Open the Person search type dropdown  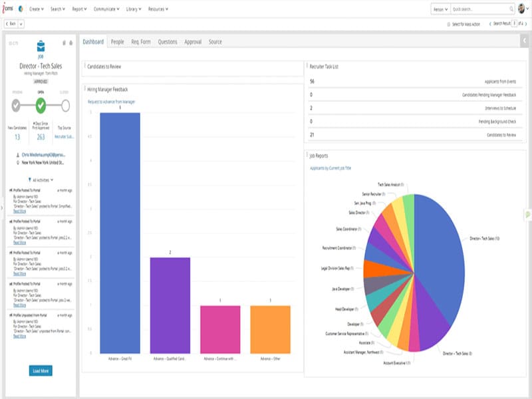pos(442,8)
